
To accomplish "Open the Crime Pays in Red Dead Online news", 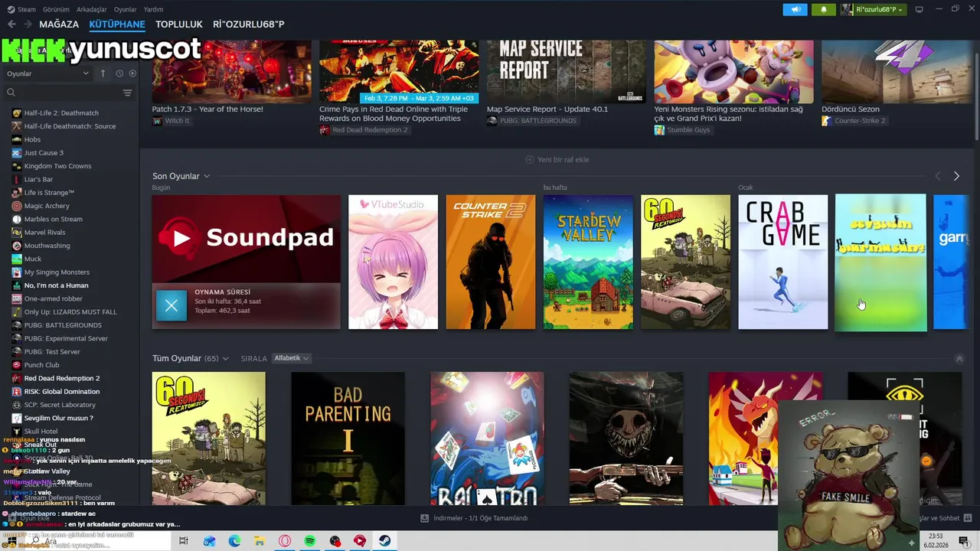I will [x=394, y=114].
